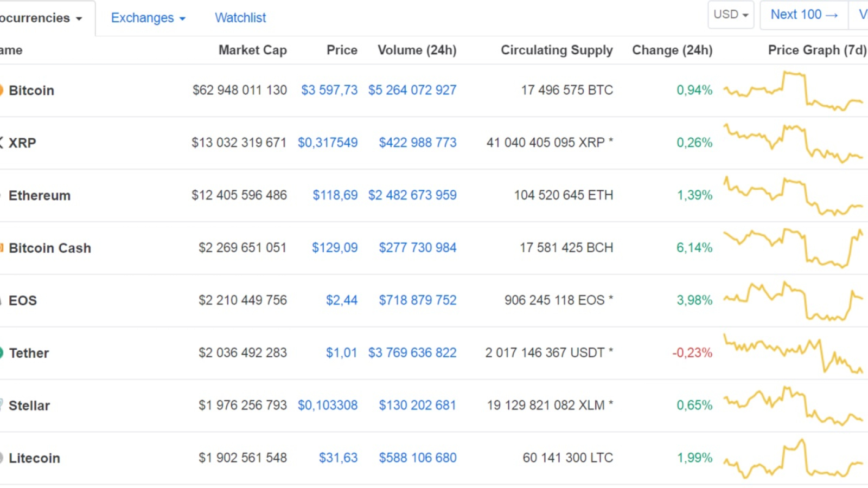This screenshot has width=868, height=488.
Task: Open the Litecoin coin page
Action: click(34, 459)
